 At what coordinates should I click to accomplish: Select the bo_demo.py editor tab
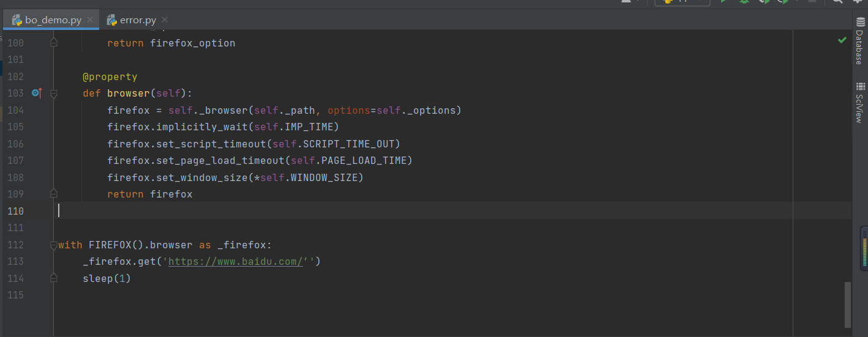tap(53, 20)
